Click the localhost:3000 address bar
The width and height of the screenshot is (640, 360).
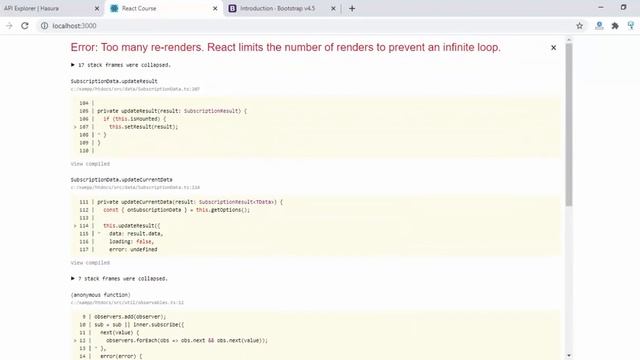coord(306,26)
